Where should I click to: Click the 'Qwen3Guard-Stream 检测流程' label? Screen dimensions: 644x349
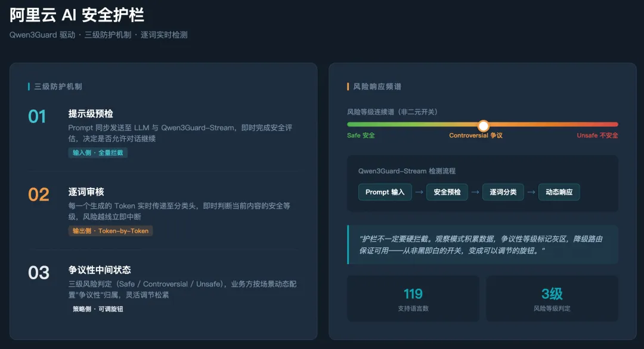pos(407,171)
